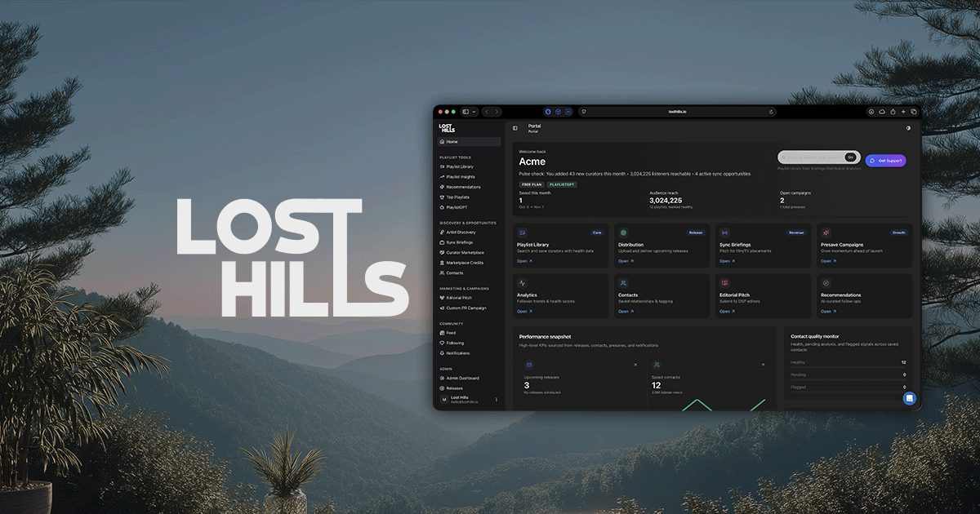Click the Safari forward arrow
Image resolution: width=980 pixels, height=514 pixels.
(496, 112)
